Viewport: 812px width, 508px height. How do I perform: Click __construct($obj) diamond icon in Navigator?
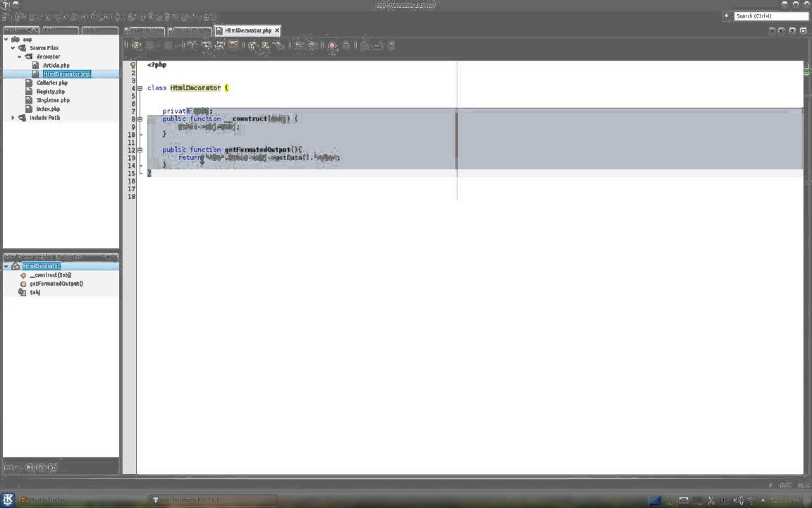coord(23,275)
